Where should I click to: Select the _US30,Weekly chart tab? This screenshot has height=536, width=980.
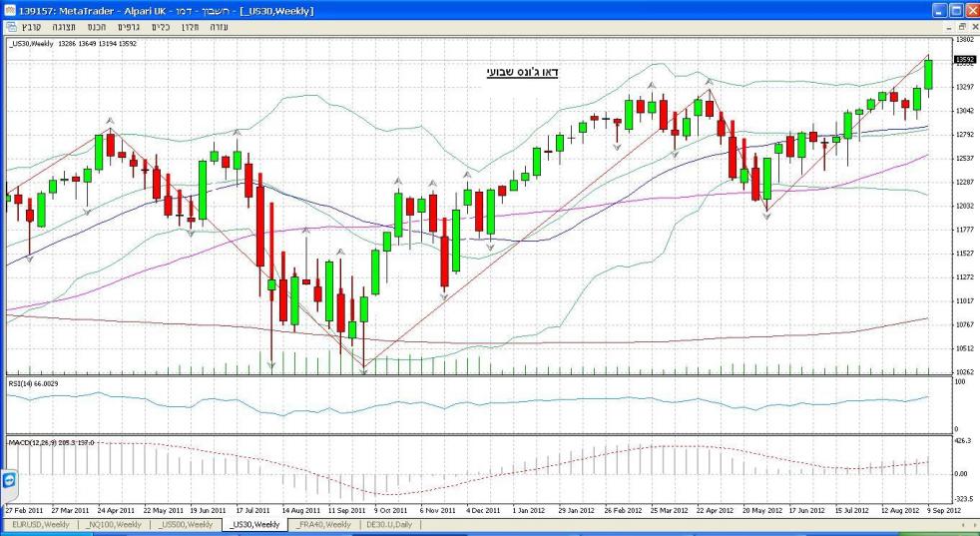click(x=254, y=524)
